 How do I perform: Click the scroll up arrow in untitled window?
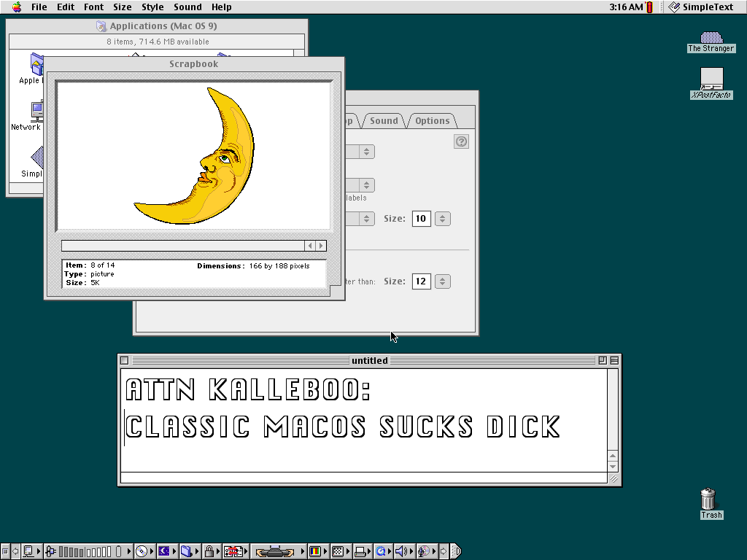tap(613, 456)
